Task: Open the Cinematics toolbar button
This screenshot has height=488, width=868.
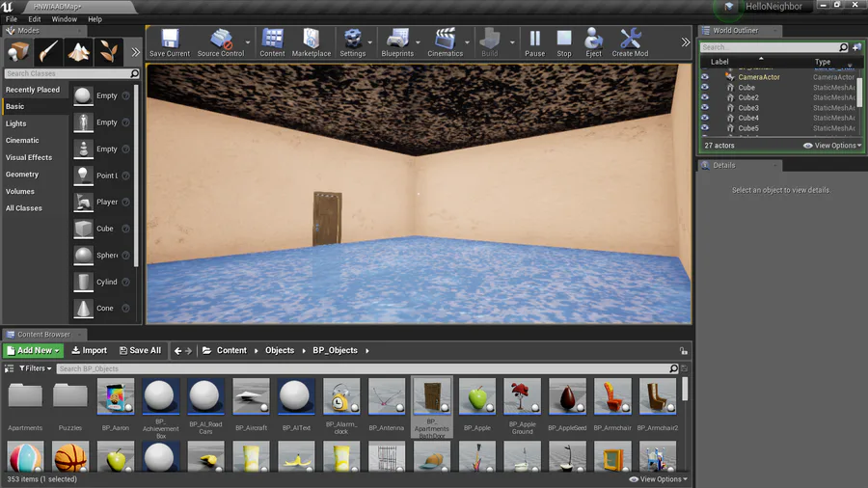Action: [445, 43]
